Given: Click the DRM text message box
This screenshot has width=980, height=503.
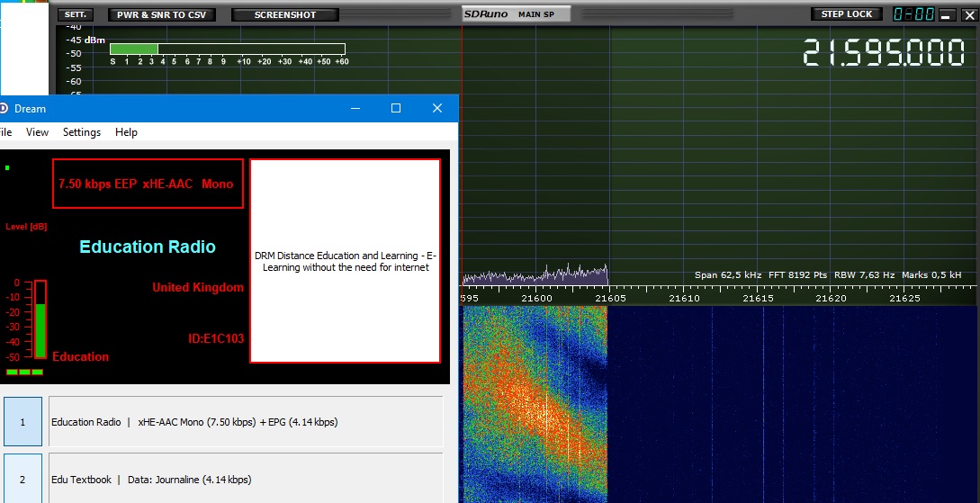Looking at the screenshot, I should click(345, 261).
